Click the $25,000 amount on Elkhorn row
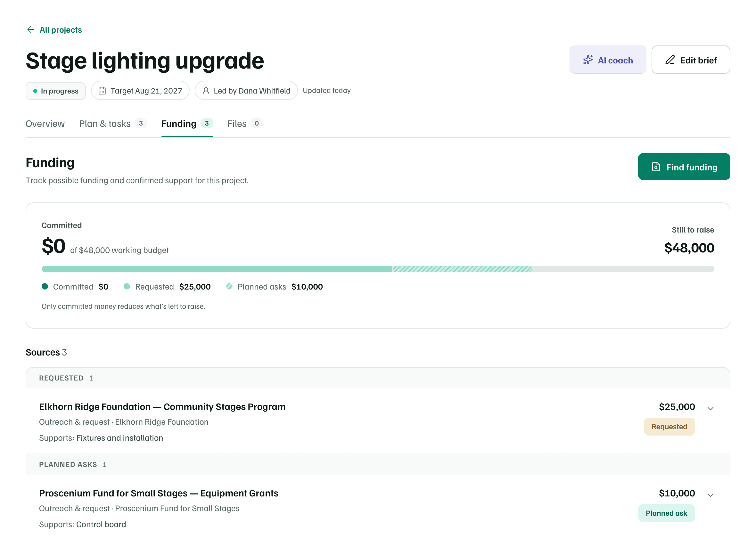This screenshot has width=756, height=540. click(677, 407)
